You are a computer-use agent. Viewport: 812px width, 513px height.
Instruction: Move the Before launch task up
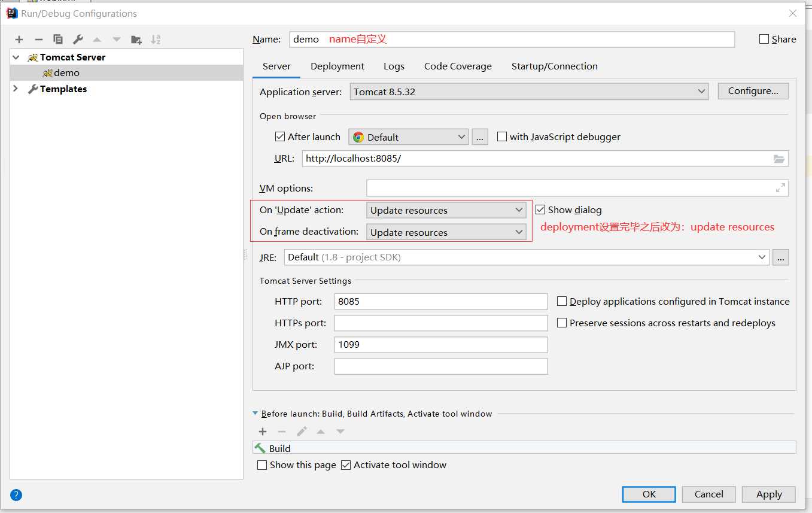[x=321, y=432]
